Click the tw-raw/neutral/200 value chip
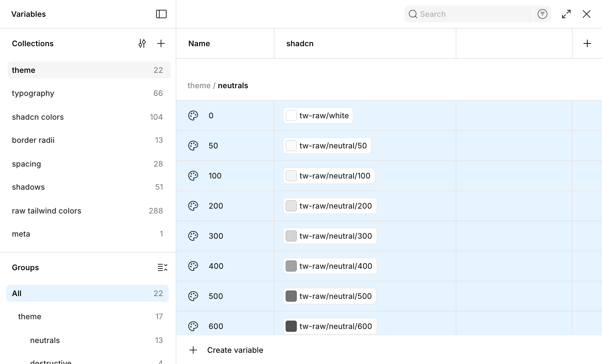The height and width of the screenshot is (364, 602). [330, 206]
